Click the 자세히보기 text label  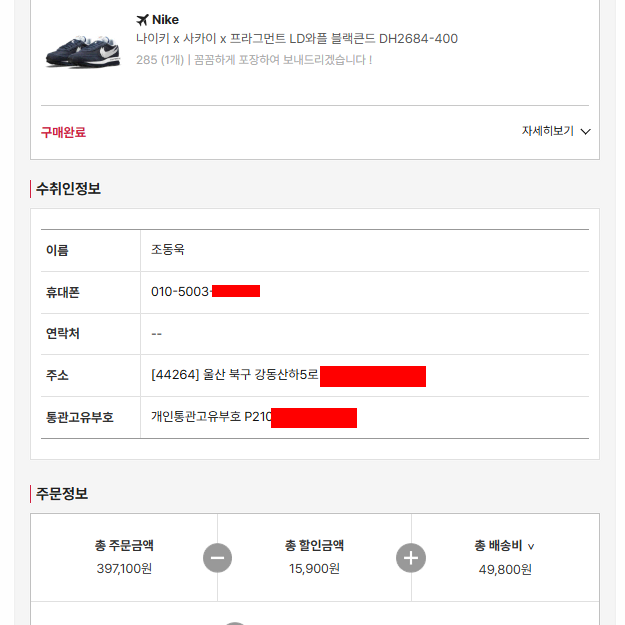[x=548, y=131]
